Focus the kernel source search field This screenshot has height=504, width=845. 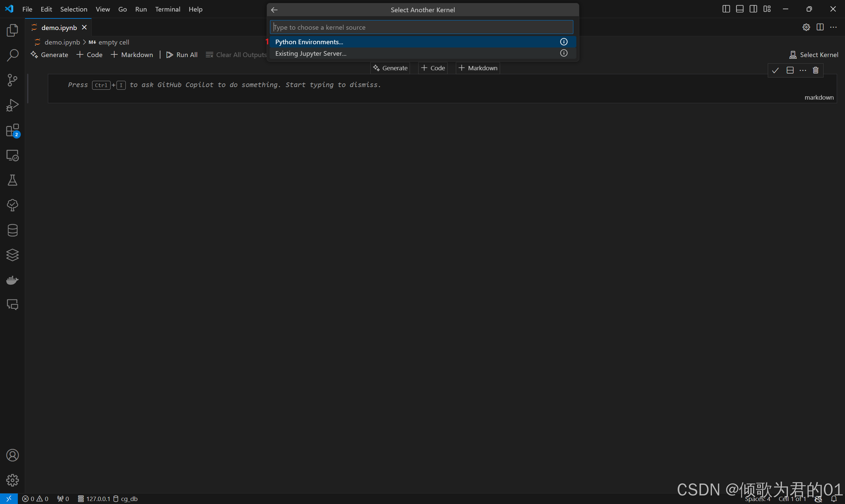(x=421, y=27)
